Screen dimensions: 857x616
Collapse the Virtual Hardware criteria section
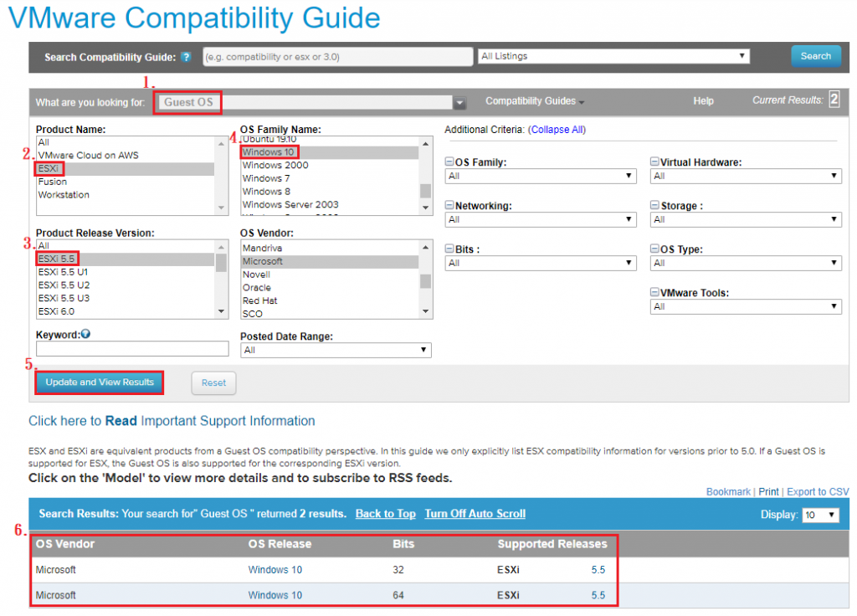coord(654,162)
